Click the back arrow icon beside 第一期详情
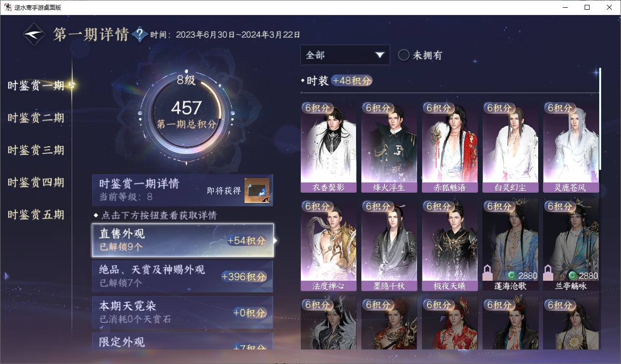Screen dimensions: 621x364 [34, 34]
